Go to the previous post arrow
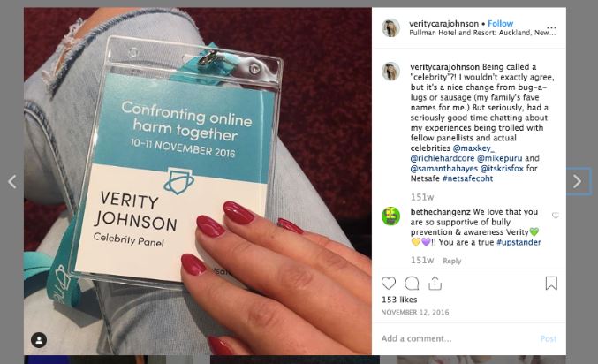The image size is (598, 364). click(12, 182)
